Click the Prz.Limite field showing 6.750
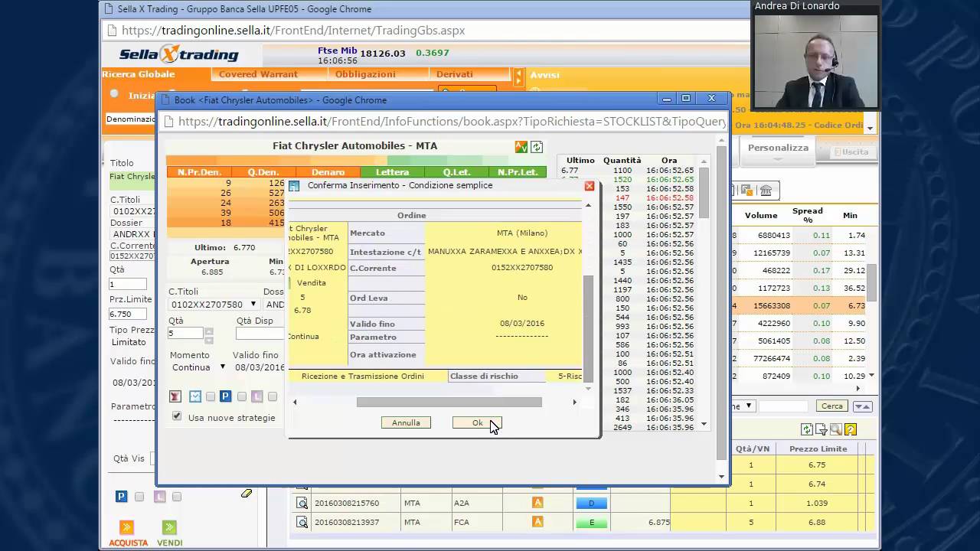This screenshot has width=980, height=551. point(127,315)
